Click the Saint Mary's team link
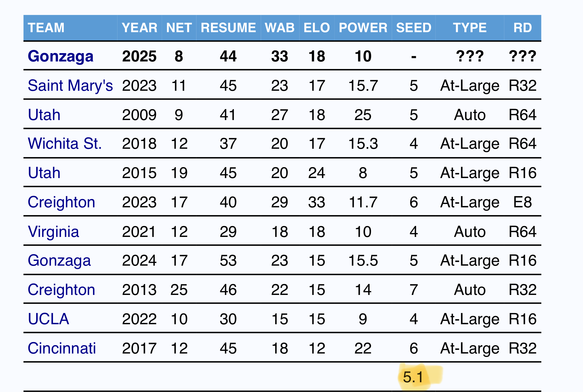The height and width of the screenshot is (392, 583). 70,86
